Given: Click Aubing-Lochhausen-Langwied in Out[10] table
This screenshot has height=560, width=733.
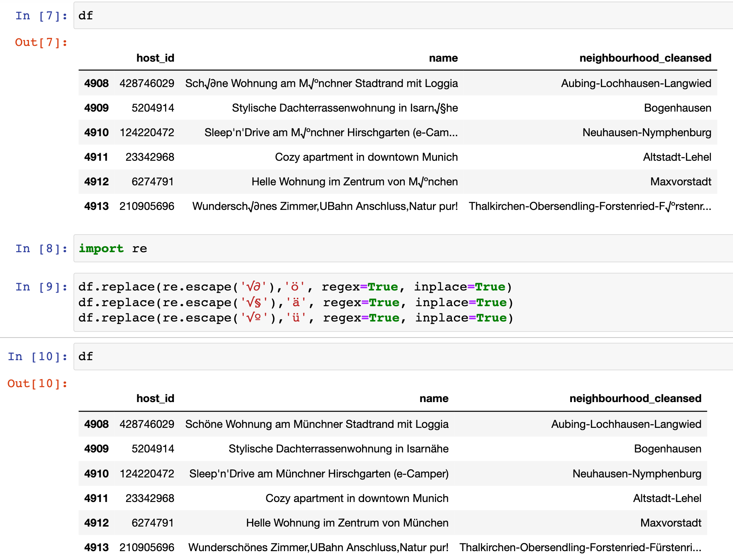Looking at the screenshot, I should point(626,424).
